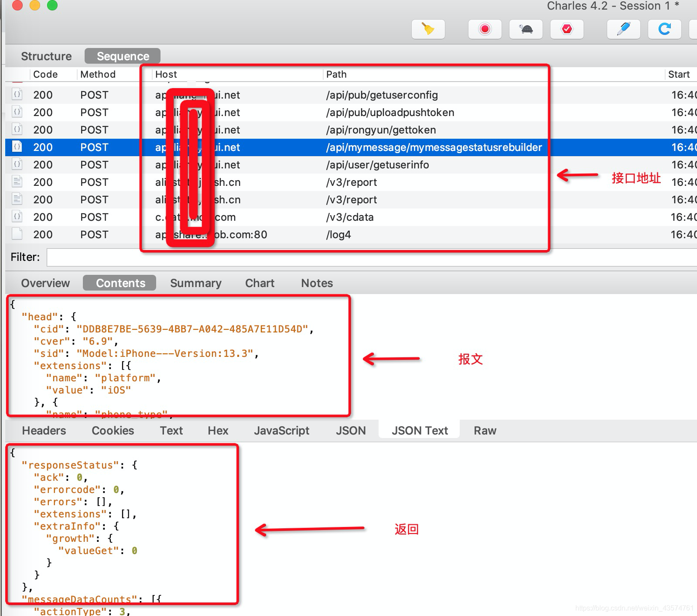This screenshot has height=616, width=697.
Task: Sort by the Code column header
Action: (45, 74)
